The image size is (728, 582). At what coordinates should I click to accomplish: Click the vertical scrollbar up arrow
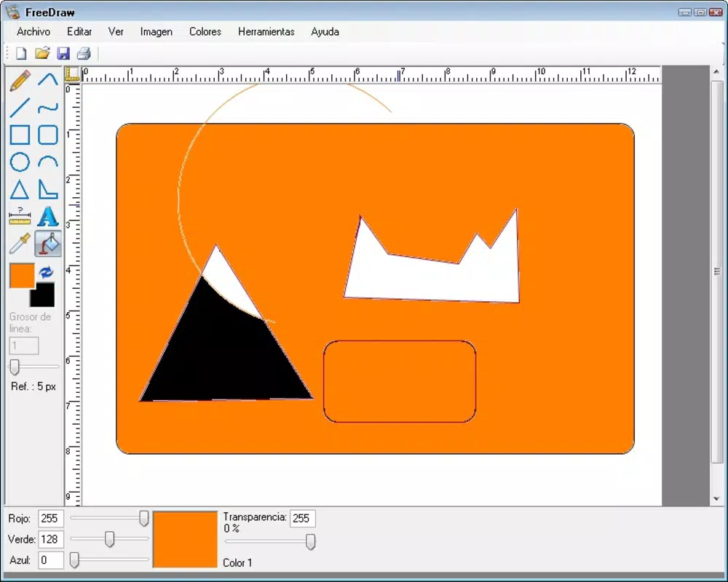pos(716,72)
